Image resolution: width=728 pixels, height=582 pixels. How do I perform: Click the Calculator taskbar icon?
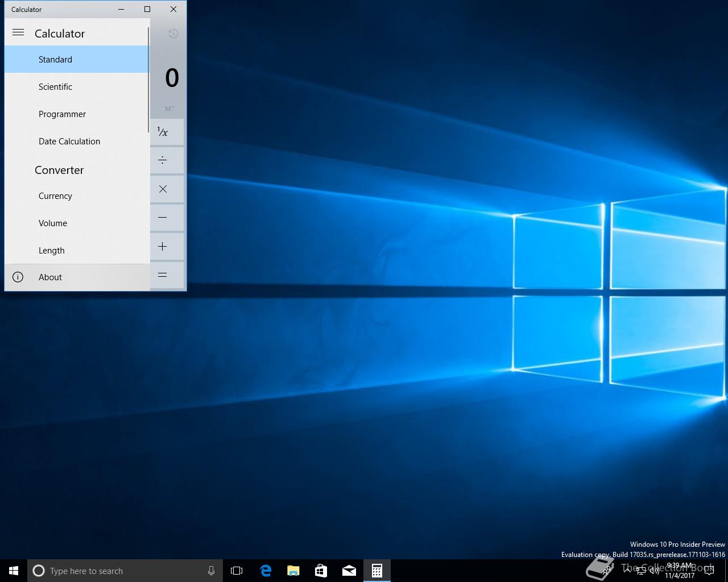click(377, 571)
